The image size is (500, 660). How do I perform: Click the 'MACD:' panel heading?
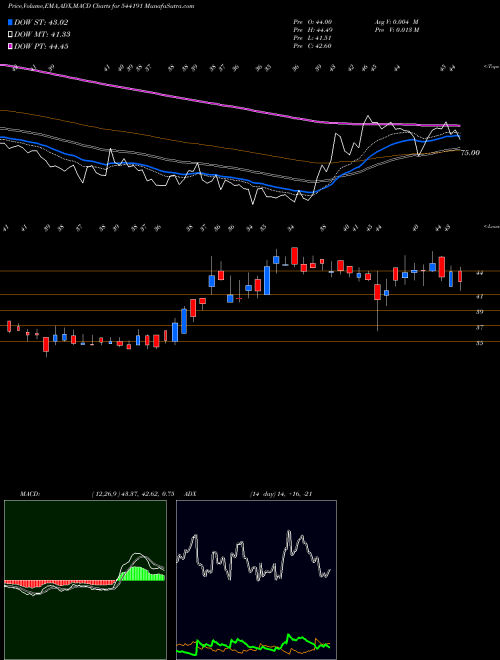(30, 494)
